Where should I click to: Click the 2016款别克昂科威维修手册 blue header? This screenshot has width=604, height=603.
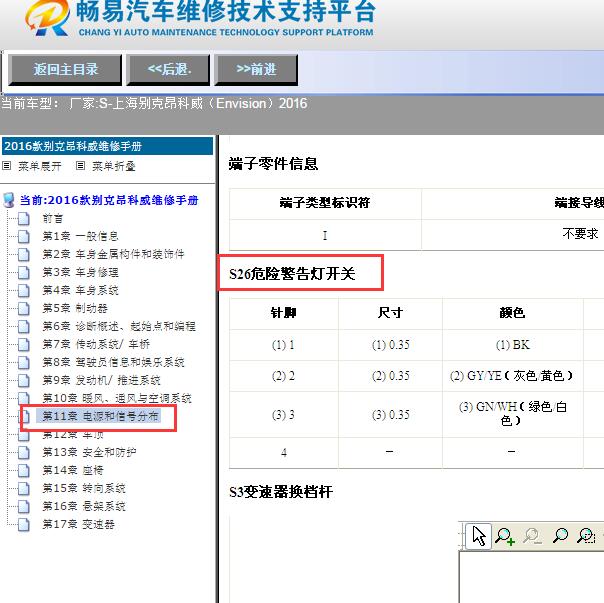[x=107, y=146]
